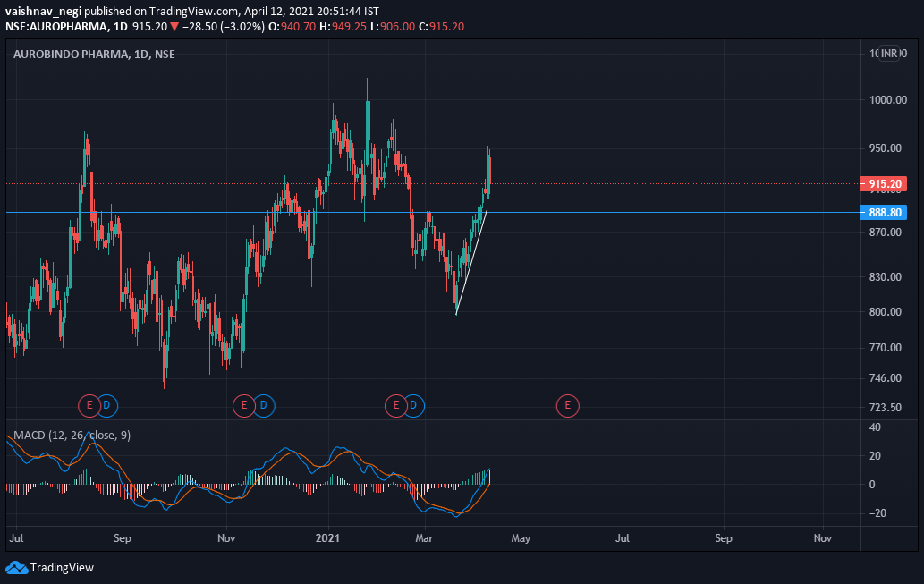Screen dimensions: 924x584
Task: Click the May label on time axis
Action: pos(521,538)
